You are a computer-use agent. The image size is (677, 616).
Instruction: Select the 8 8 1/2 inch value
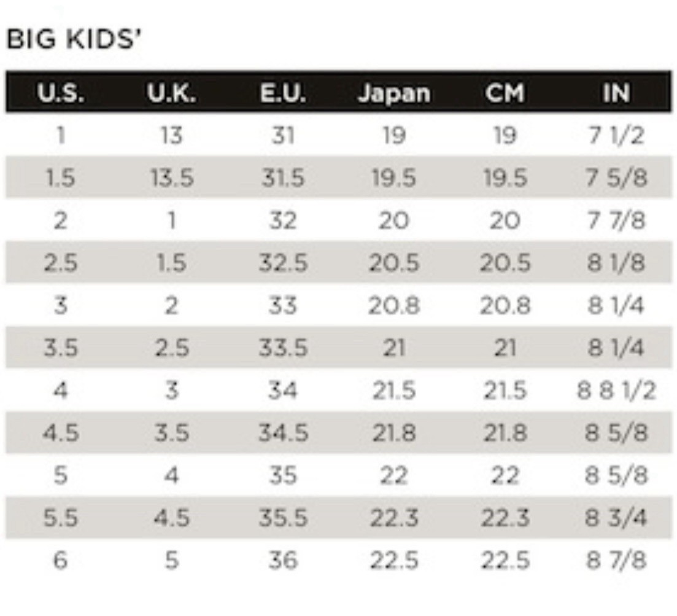coord(616,390)
